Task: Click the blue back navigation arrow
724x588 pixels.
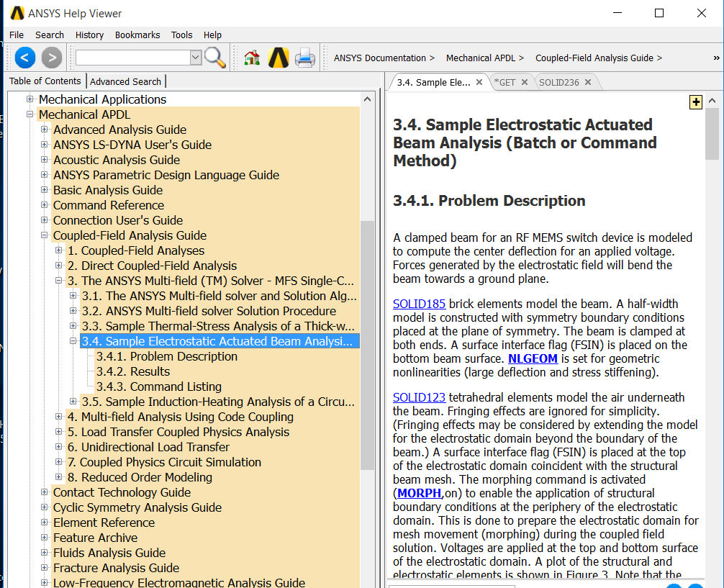Action: (25, 58)
